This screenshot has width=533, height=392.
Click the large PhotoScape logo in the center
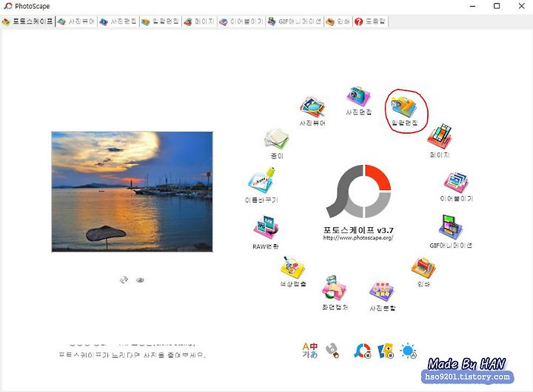click(x=358, y=192)
